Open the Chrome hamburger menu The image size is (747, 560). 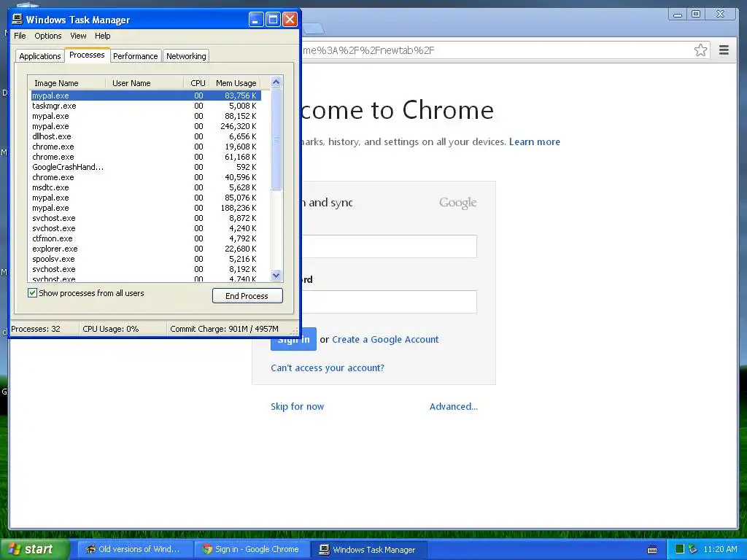(x=724, y=50)
